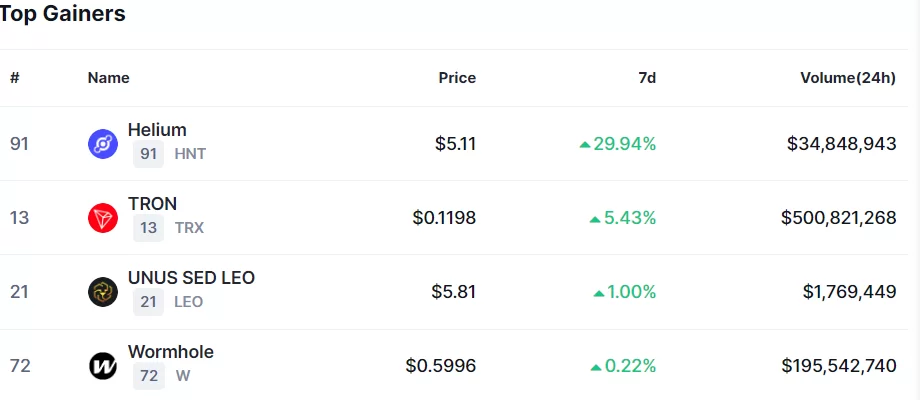920x400 pixels.
Task: Sort table by the 7d column header
Action: 647,78
